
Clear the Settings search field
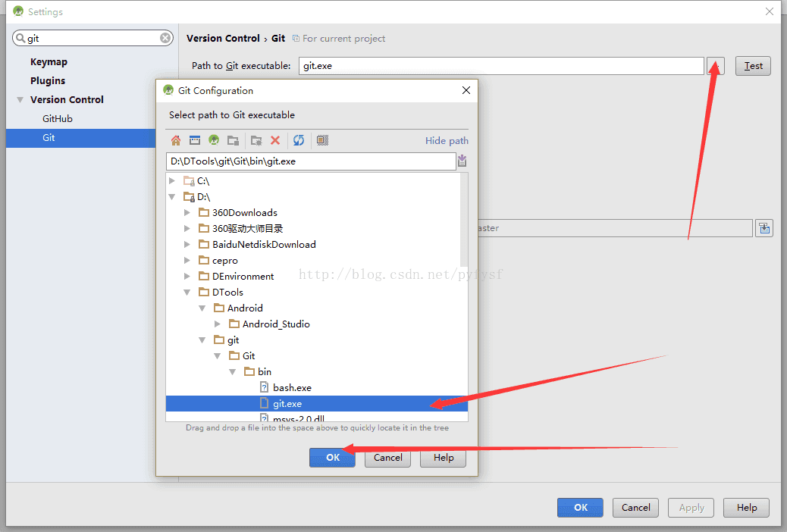pos(165,38)
